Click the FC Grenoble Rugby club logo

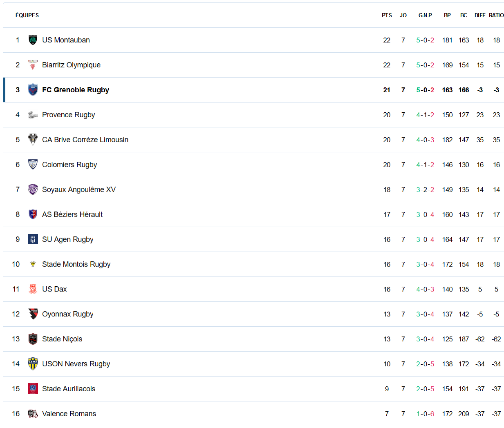33,90
